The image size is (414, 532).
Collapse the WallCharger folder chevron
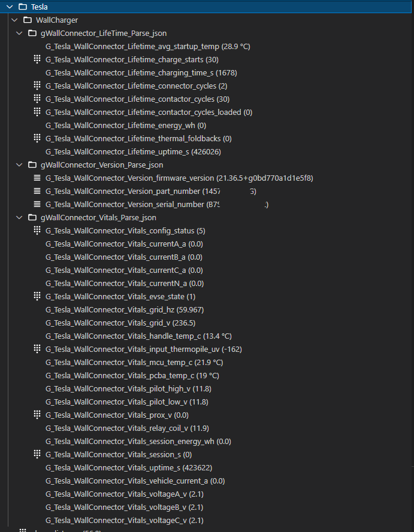pos(14,20)
